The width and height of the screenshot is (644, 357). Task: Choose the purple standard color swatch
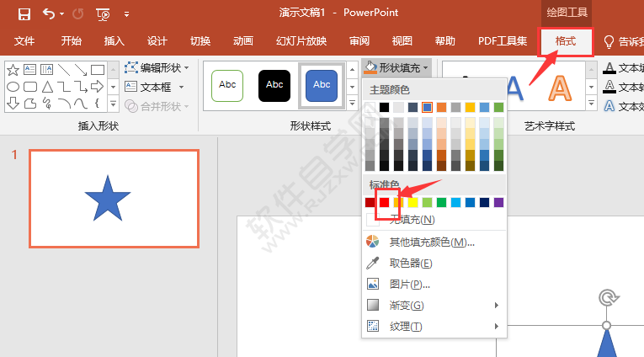498,202
